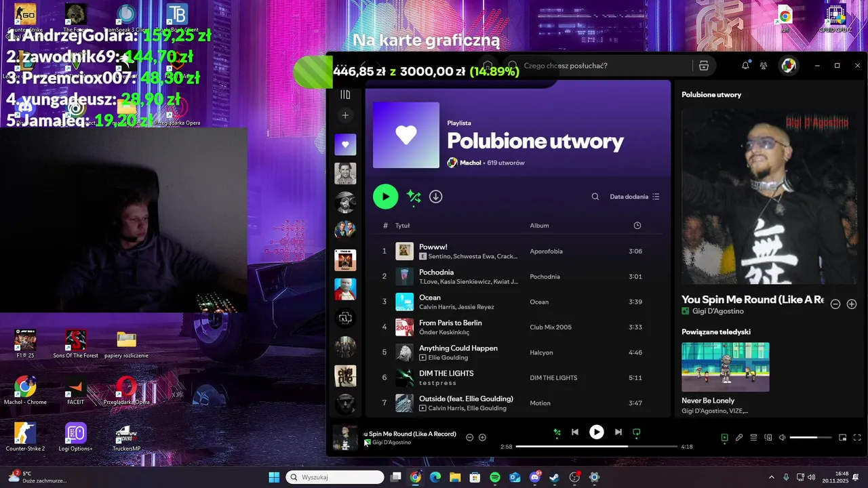Image resolution: width=868 pixels, height=488 pixels.
Task: Open the Club Mix 2005 album link
Action: (x=551, y=327)
